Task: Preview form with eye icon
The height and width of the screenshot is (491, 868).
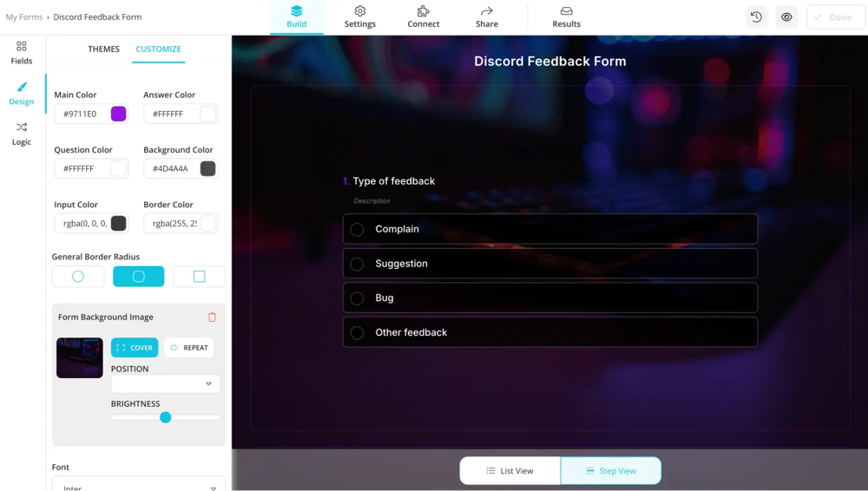Action: click(x=786, y=17)
